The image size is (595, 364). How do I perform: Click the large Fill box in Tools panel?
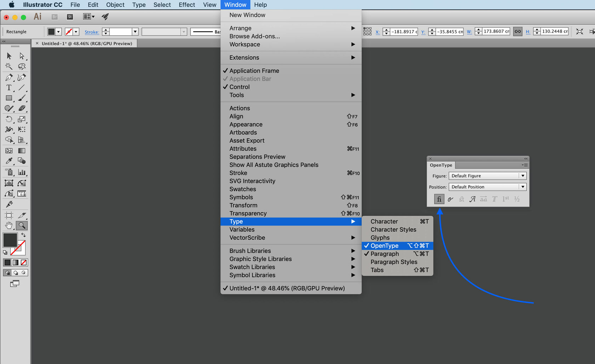(10, 240)
